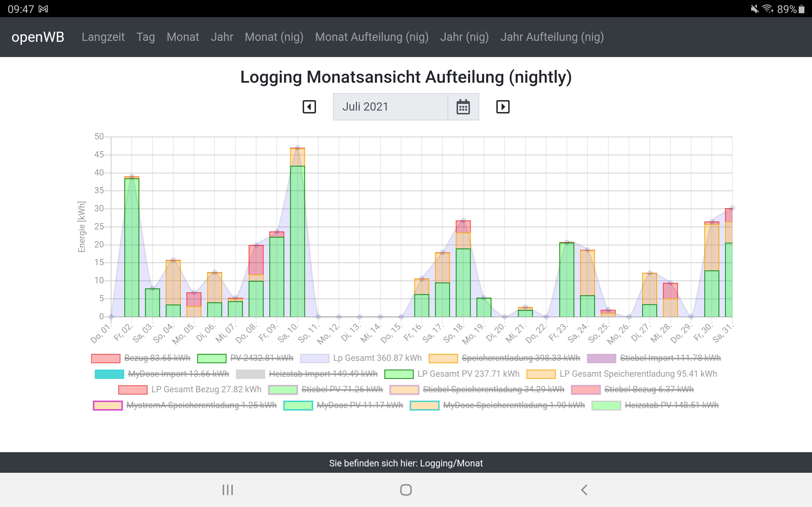Image resolution: width=812 pixels, height=507 pixels.
Task: Click the Sa, 10. peak bar
Action: point(297,235)
